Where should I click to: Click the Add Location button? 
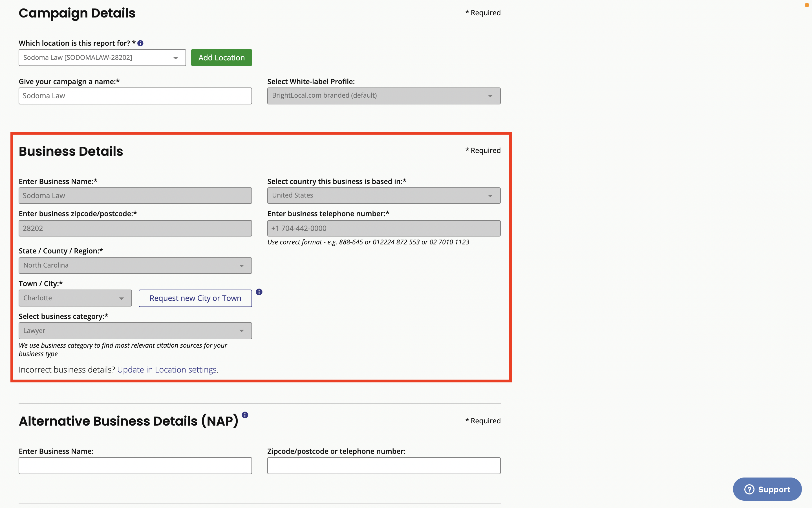(221, 58)
